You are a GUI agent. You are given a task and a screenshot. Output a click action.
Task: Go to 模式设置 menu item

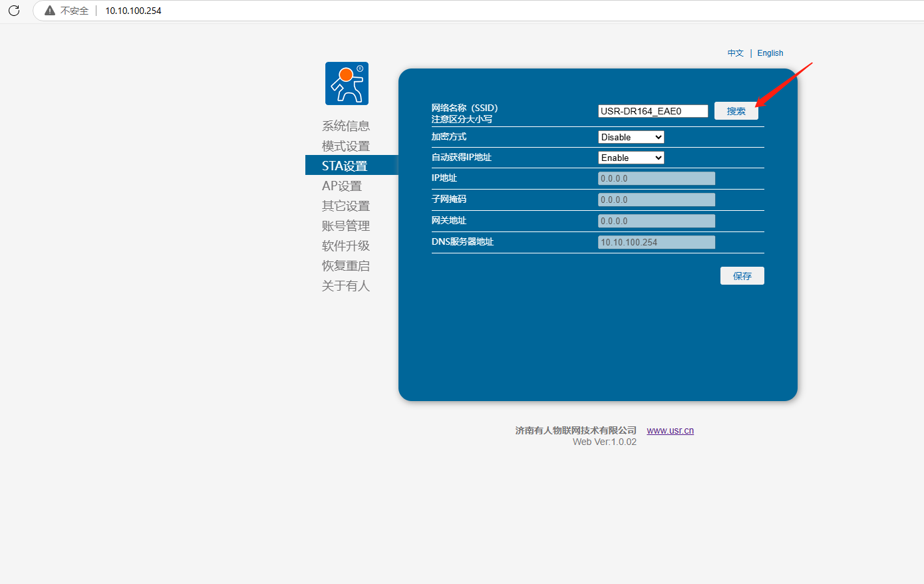coord(345,146)
